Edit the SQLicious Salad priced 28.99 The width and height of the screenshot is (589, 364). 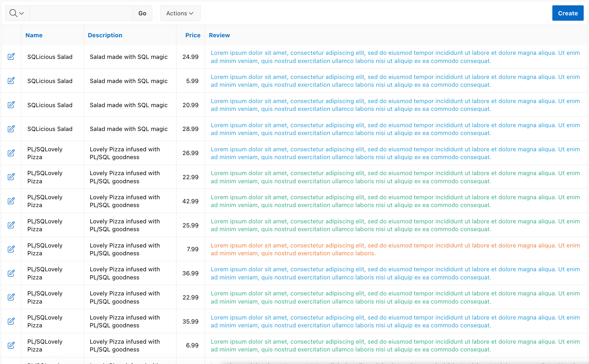[x=11, y=129]
